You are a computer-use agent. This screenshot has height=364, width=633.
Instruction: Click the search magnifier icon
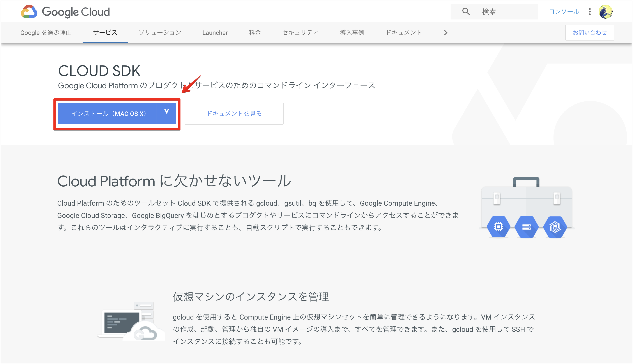466,11
